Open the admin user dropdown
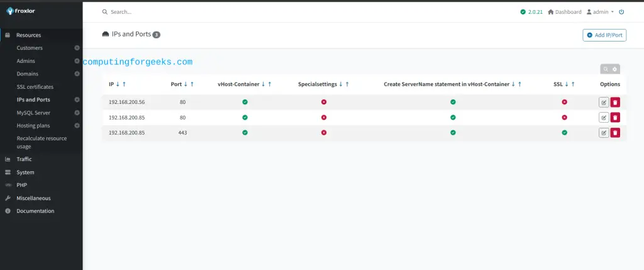Image resolution: width=644 pixels, height=270 pixels. pyautogui.click(x=600, y=12)
